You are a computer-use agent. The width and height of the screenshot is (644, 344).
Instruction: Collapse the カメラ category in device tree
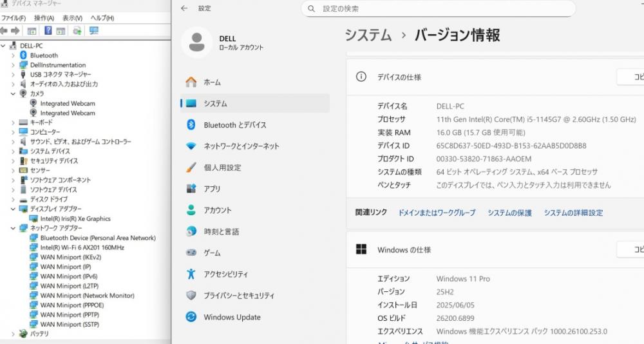(x=13, y=93)
